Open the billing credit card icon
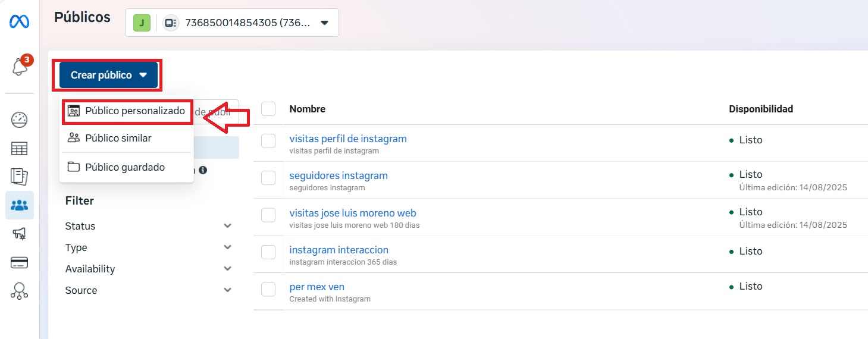 pyautogui.click(x=20, y=262)
